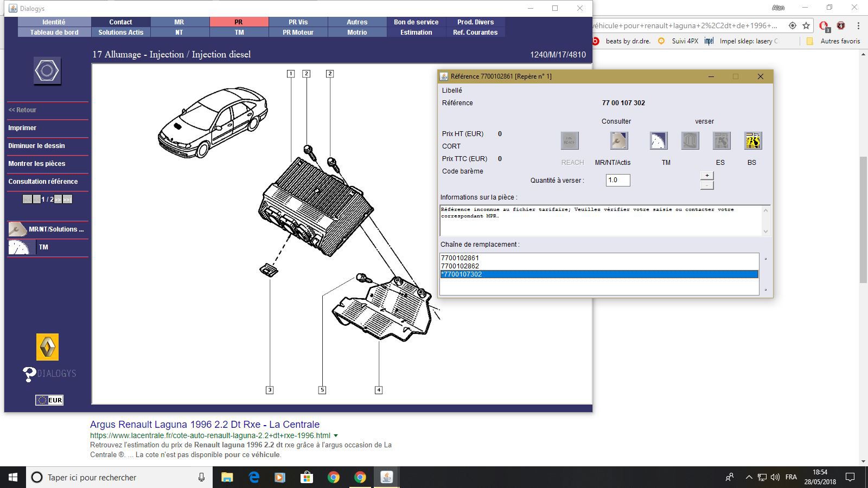Select reference 7700102862 in replacement chain

tap(460, 266)
